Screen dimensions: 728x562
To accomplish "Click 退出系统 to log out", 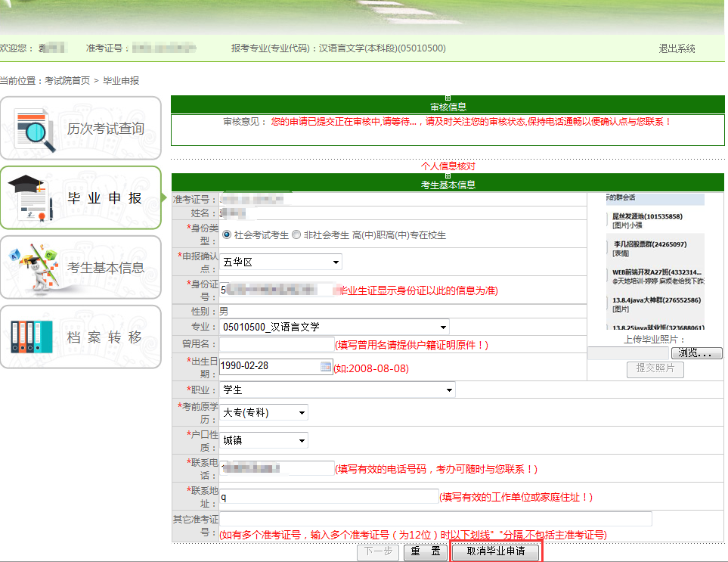I will pos(677,48).
